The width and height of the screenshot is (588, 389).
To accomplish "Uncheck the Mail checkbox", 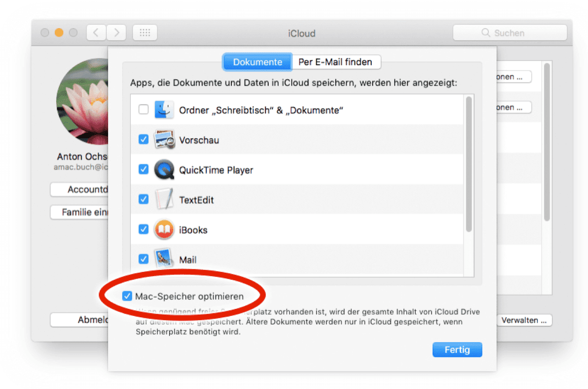I will [144, 259].
